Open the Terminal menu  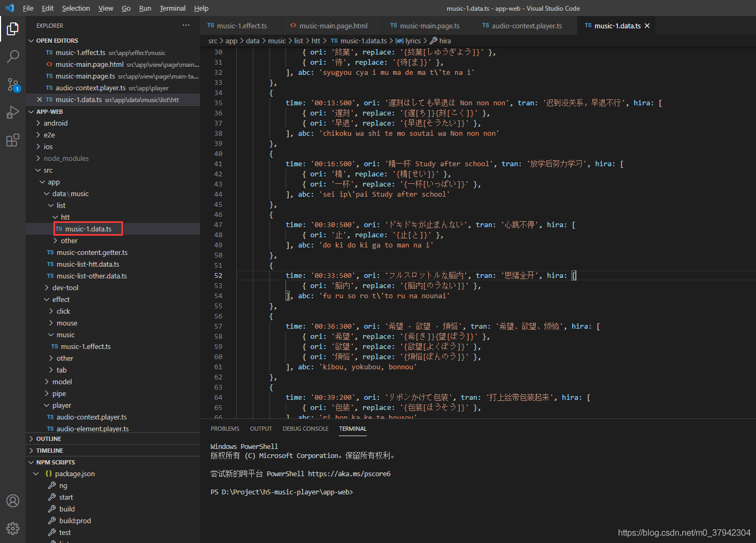pos(173,8)
